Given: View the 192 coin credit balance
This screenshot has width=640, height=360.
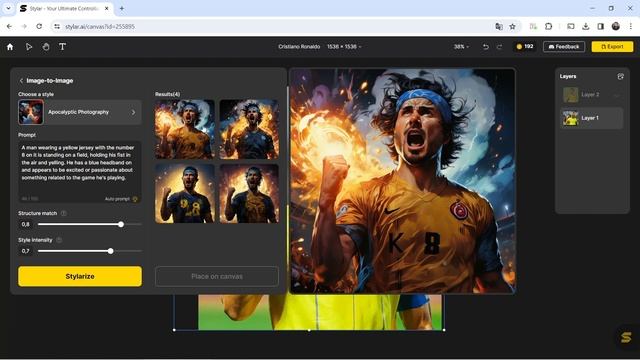Looking at the screenshot, I should (x=525, y=47).
